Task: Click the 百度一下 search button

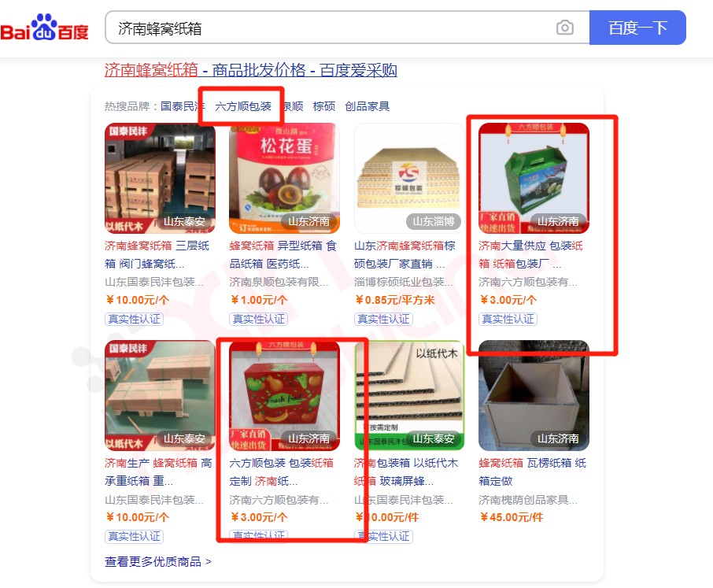Action: (x=637, y=28)
